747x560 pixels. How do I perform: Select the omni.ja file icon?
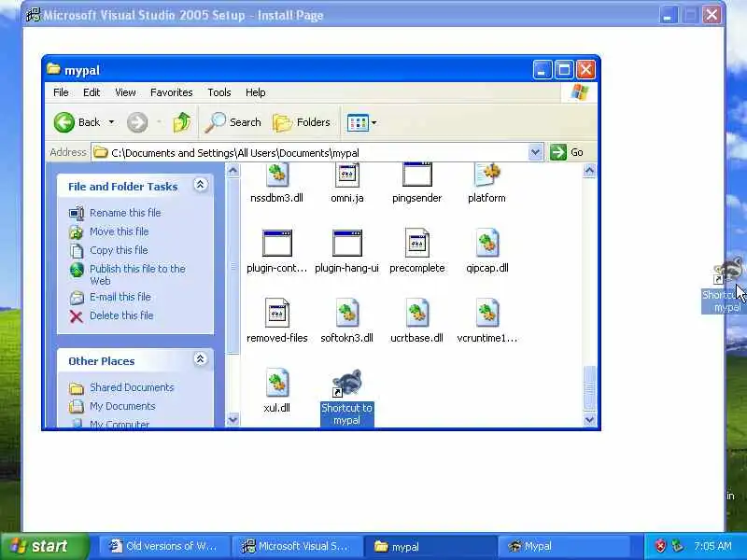coord(346,175)
